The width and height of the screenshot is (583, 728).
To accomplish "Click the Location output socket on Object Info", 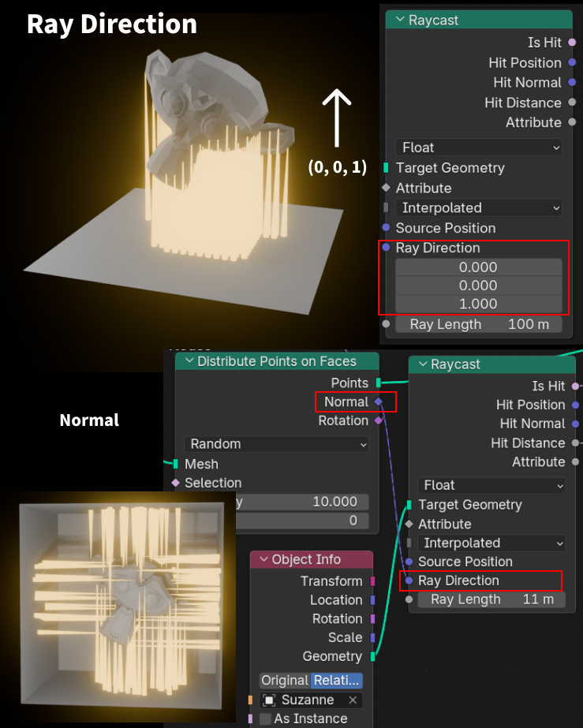I will tap(372, 600).
